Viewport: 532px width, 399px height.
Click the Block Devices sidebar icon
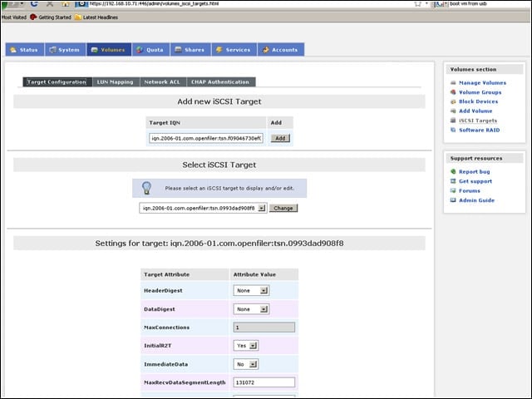coord(453,101)
